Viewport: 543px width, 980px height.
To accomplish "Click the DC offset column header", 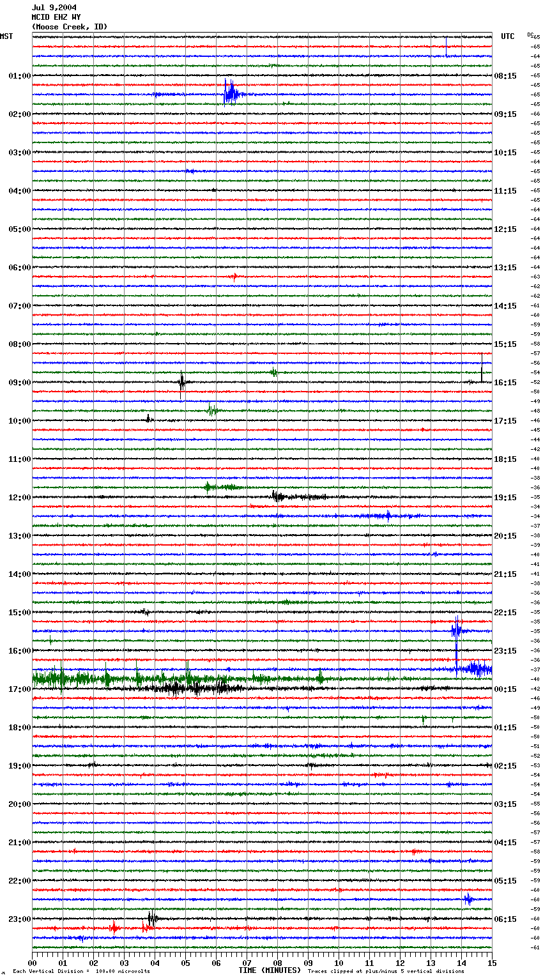I will 530,34.
